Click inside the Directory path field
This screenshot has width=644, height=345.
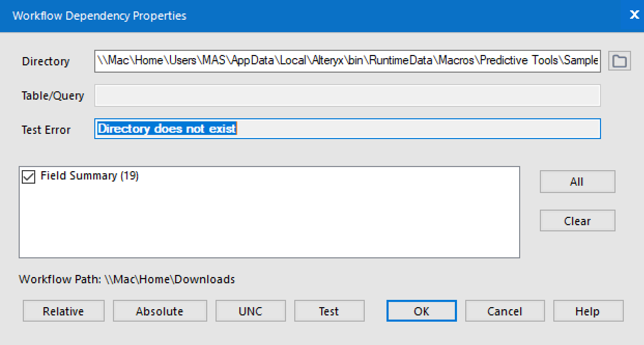[347, 61]
